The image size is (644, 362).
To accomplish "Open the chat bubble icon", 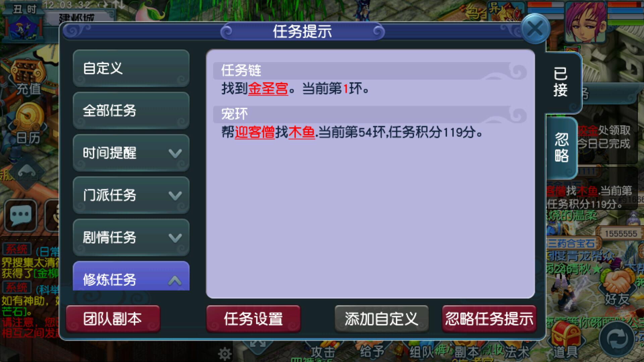I will pyautogui.click(x=21, y=215).
